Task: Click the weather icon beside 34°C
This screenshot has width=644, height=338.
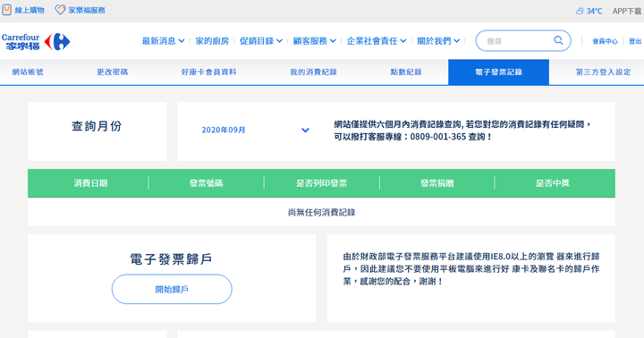Action: pos(580,11)
